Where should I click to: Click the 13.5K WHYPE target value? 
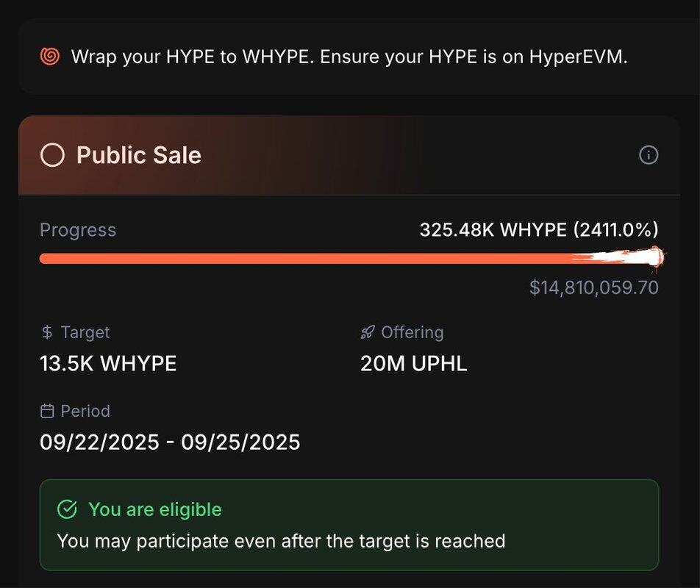point(108,363)
